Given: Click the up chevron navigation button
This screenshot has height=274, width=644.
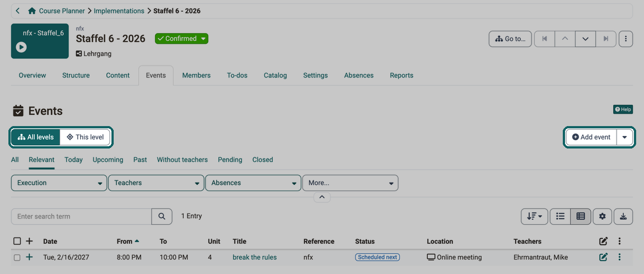Looking at the screenshot, I should tap(565, 39).
